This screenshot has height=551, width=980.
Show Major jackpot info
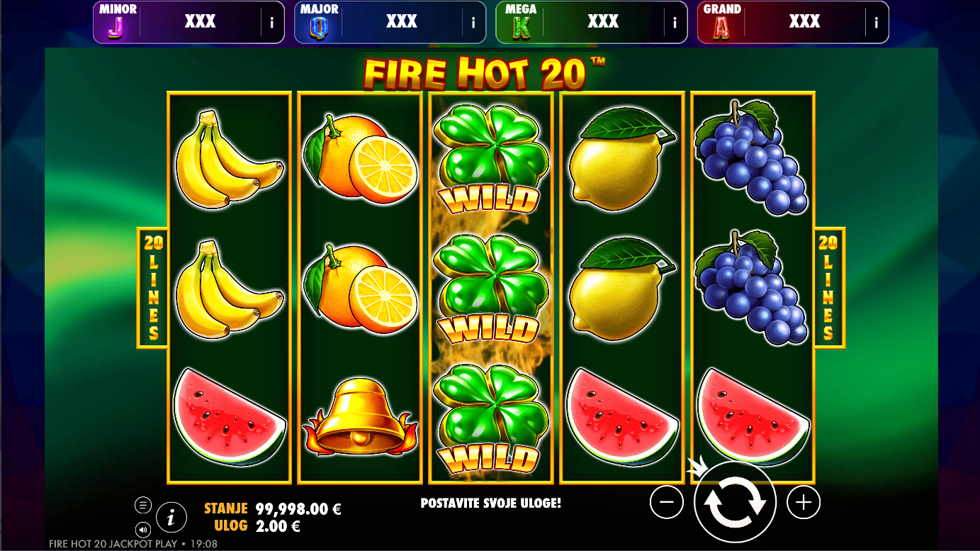pos(473,23)
